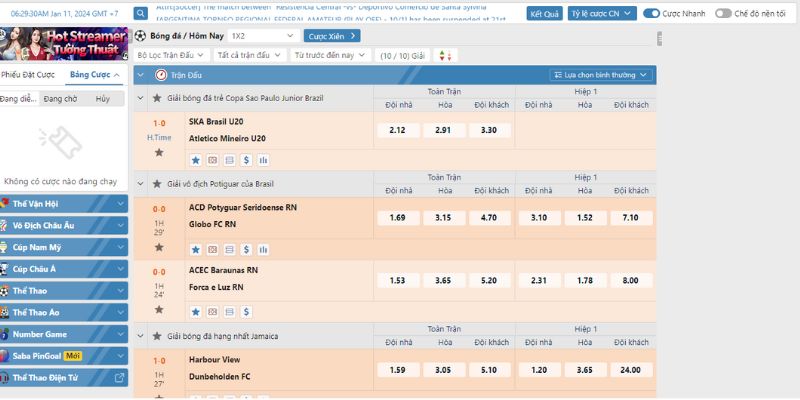The height and width of the screenshot is (400, 800).
Task: Click the star icon for Potiguar league
Action: [x=157, y=184]
